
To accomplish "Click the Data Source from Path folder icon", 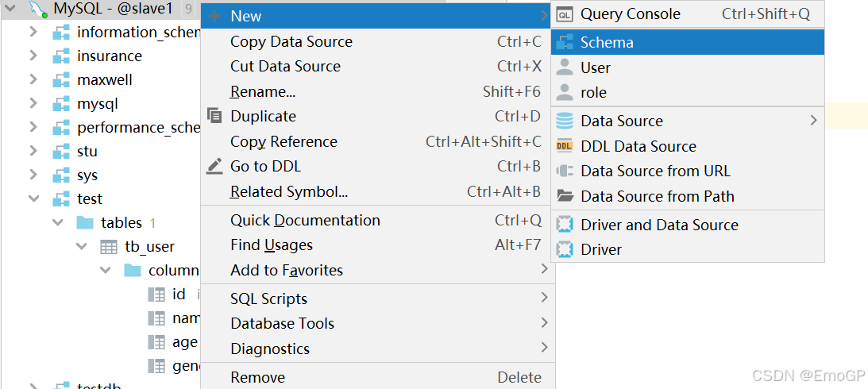I will coord(565,196).
